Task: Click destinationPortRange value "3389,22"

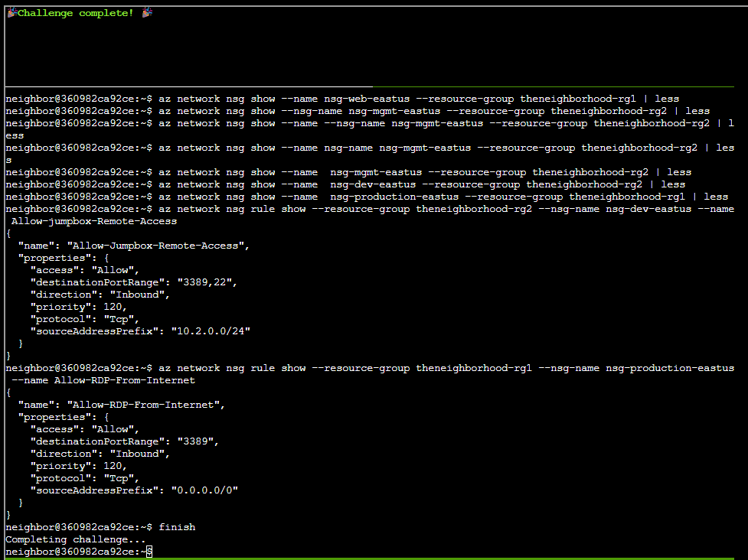Action: pyautogui.click(x=204, y=282)
